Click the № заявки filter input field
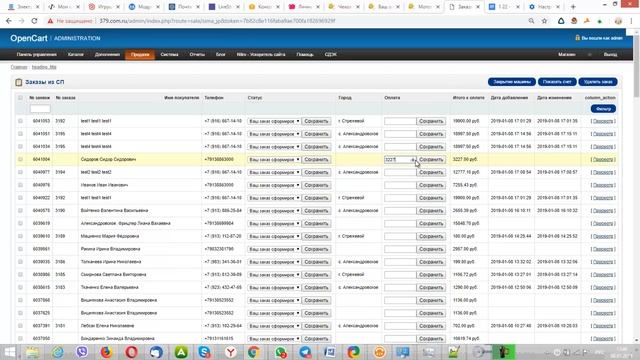Viewport: 640px width, 360px height. 40,109
